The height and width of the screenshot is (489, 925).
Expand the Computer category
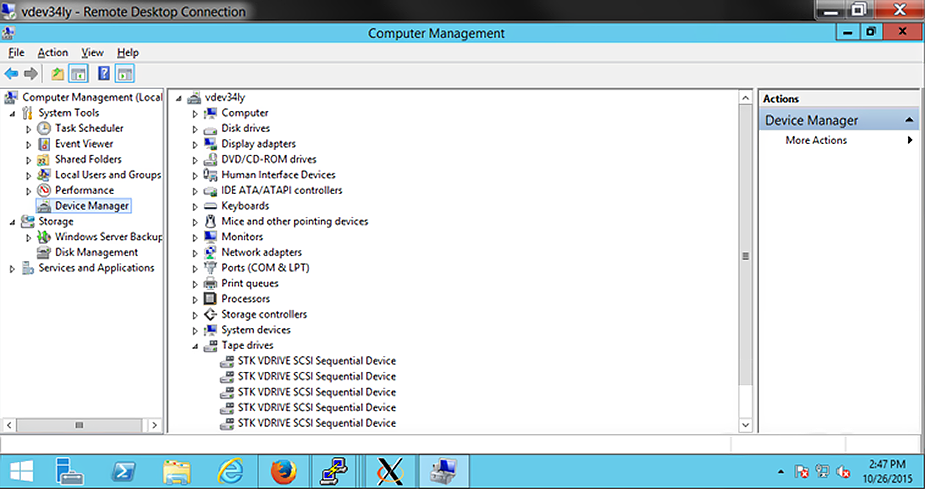point(195,113)
